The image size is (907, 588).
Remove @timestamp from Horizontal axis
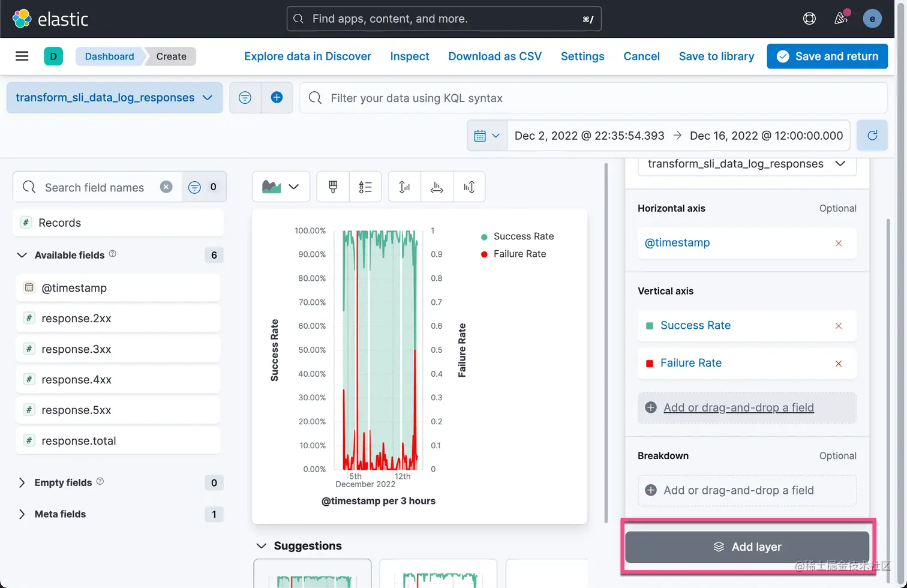tap(839, 243)
